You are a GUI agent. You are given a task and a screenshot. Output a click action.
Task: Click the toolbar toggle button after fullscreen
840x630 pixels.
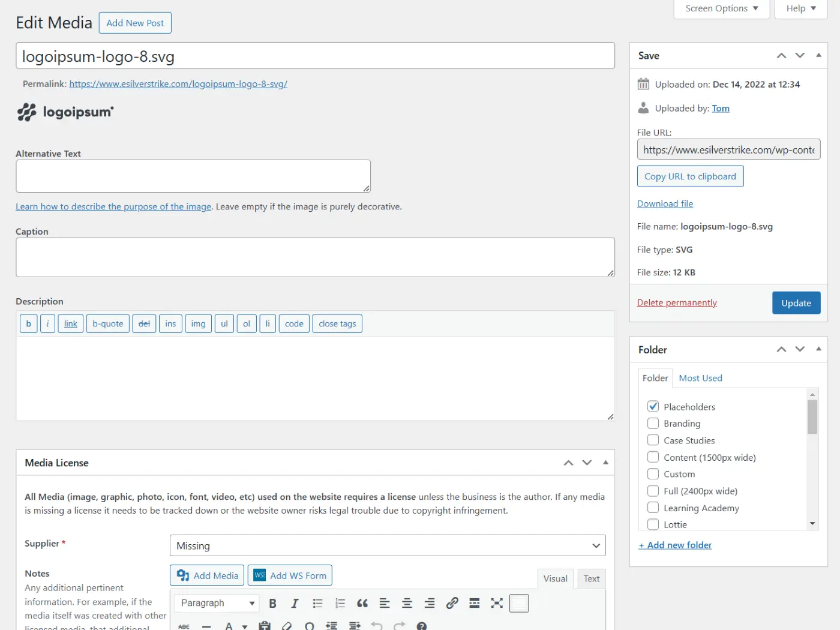pyautogui.click(x=519, y=603)
